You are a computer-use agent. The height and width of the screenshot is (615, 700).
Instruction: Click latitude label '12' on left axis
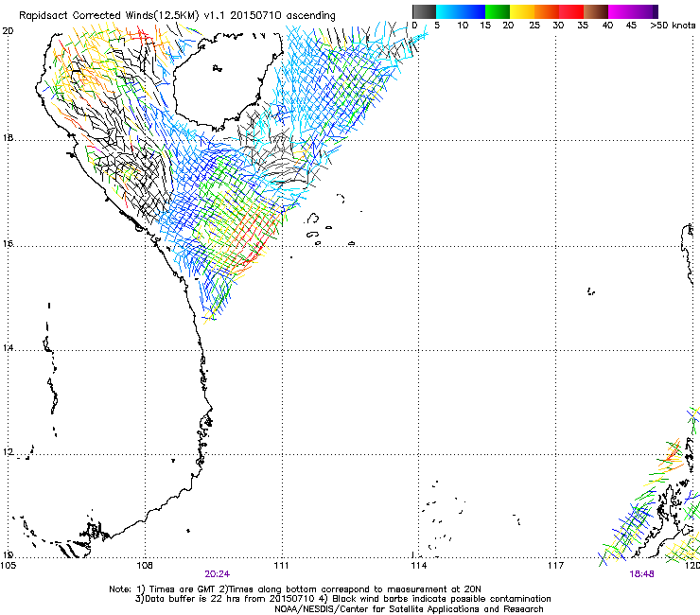8,452
